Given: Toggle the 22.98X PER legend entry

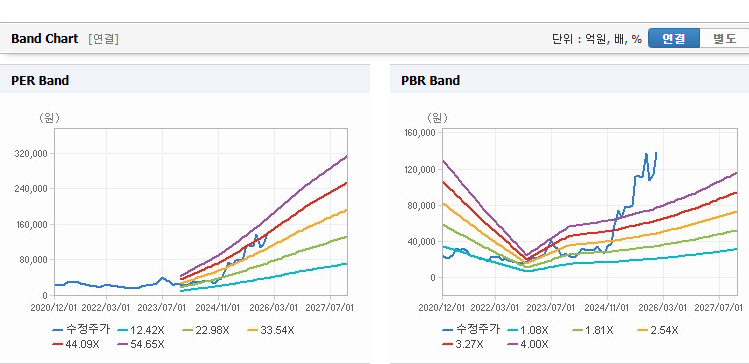Looking at the screenshot, I should click(206, 330).
